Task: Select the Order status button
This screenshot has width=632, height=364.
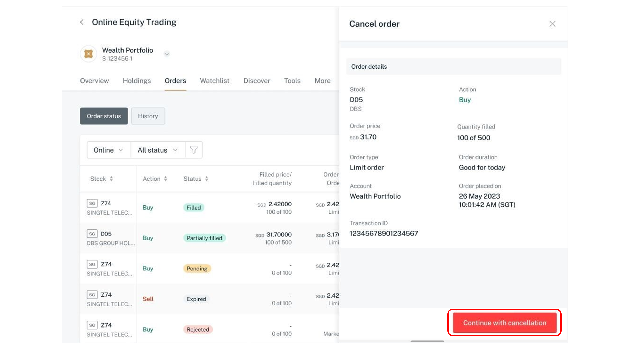Action: (104, 116)
